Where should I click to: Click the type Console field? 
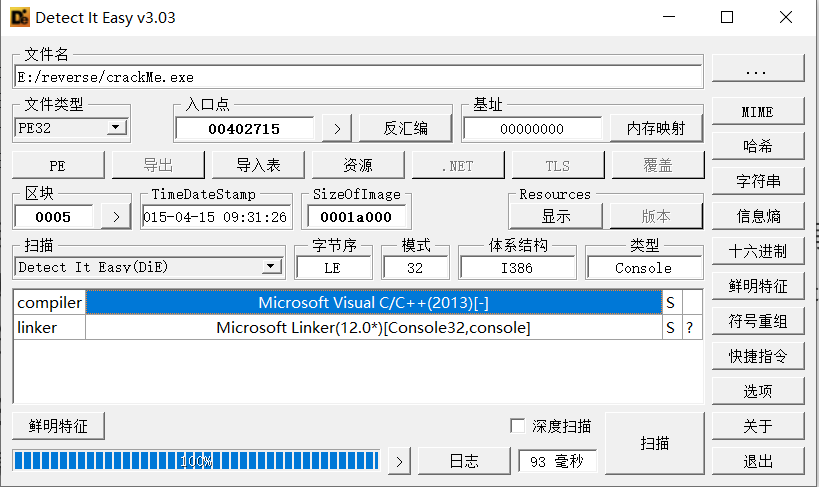[644, 268]
